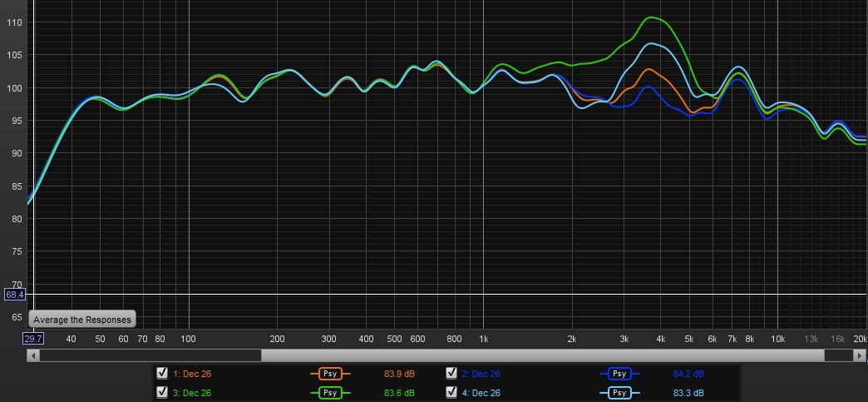Click the dark blue Psy smoothing button
Viewport: 868px width, 402px height.
tap(619, 374)
